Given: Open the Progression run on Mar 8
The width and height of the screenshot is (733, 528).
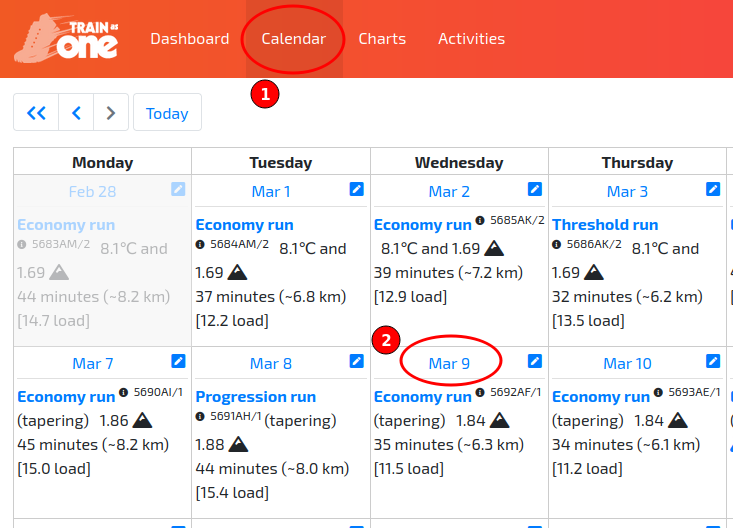Looking at the screenshot, I should (x=255, y=397).
